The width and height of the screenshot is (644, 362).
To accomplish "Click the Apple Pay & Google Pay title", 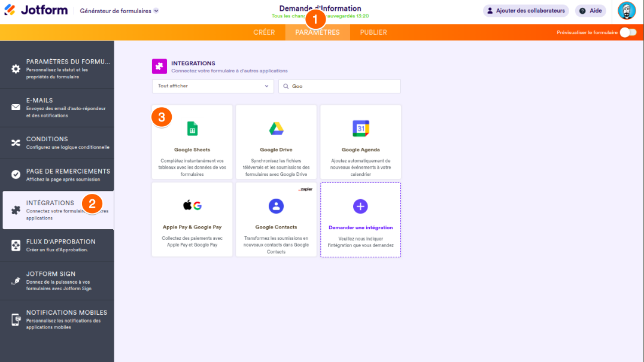I will click(x=192, y=227).
